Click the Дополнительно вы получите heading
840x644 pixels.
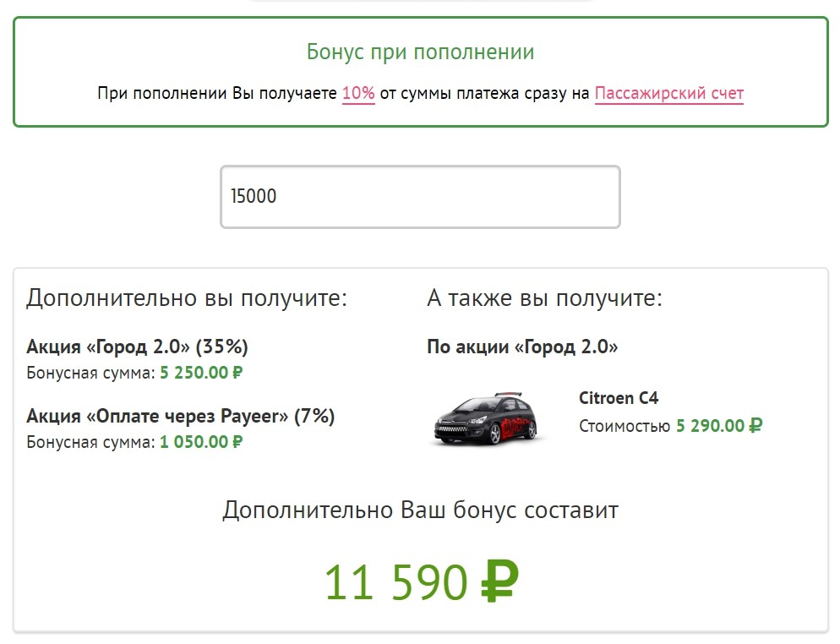pyautogui.click(x=187, y=298)
